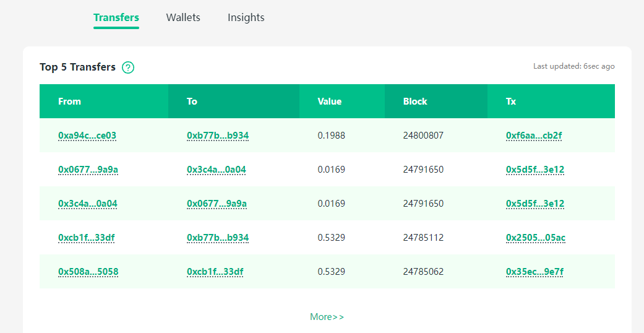Open sender address 0x0677...9a9a
The height and width of the screenshot is (333, 644).
[88, 170]
